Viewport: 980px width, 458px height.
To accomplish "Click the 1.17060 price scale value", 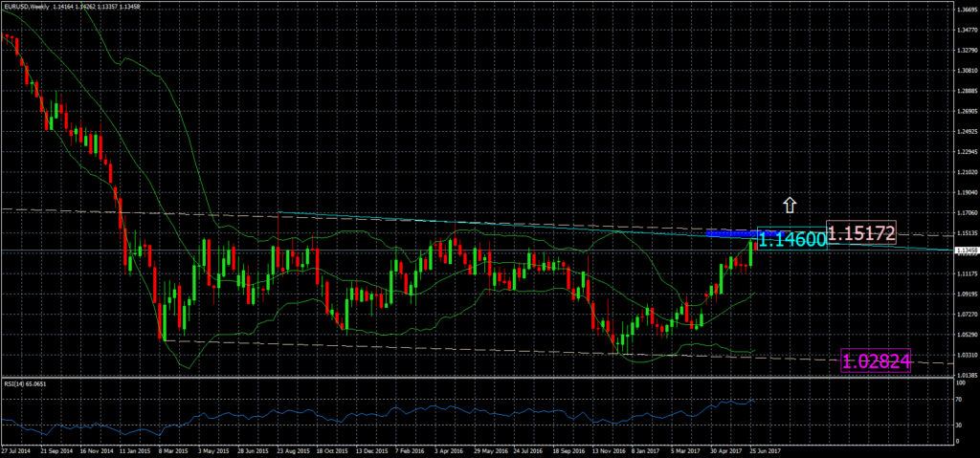I will 966,213.
